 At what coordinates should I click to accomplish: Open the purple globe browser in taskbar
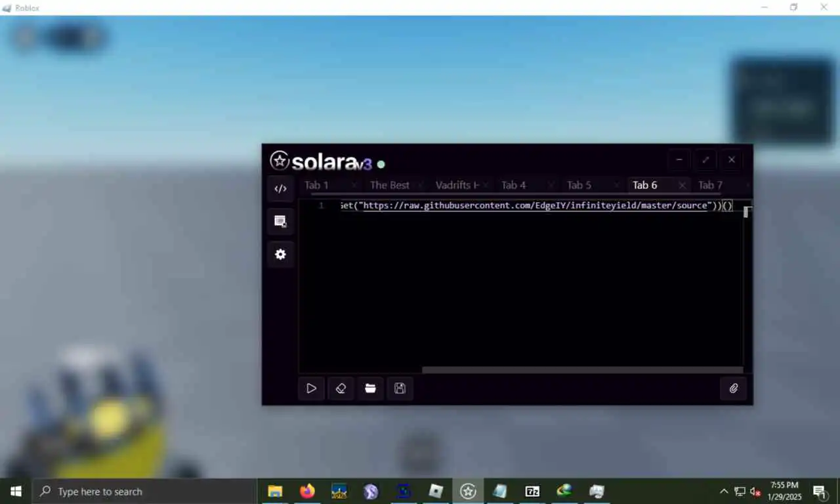coord(371,491)
